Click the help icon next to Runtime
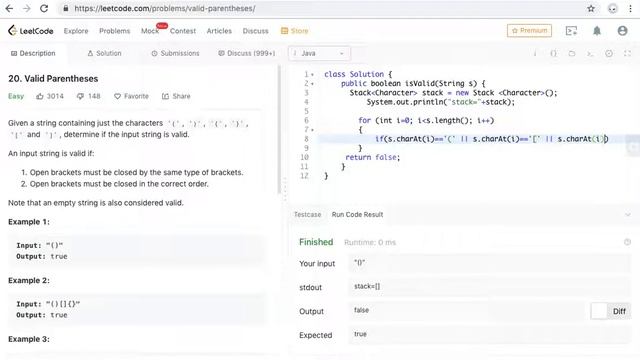Viewport: 640px width, 360px height. coord(627,242)
